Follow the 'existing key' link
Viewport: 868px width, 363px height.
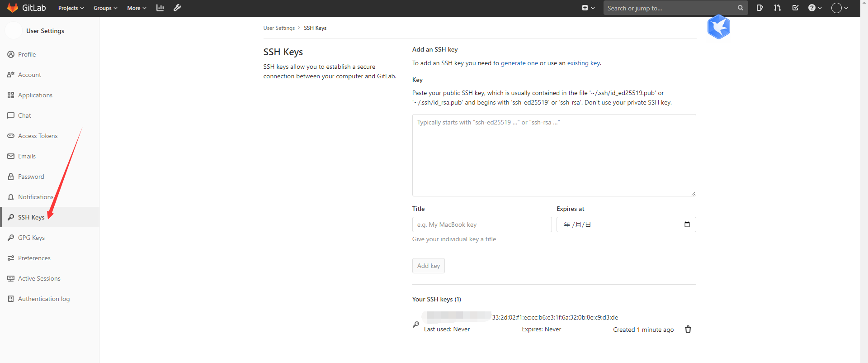584,63
